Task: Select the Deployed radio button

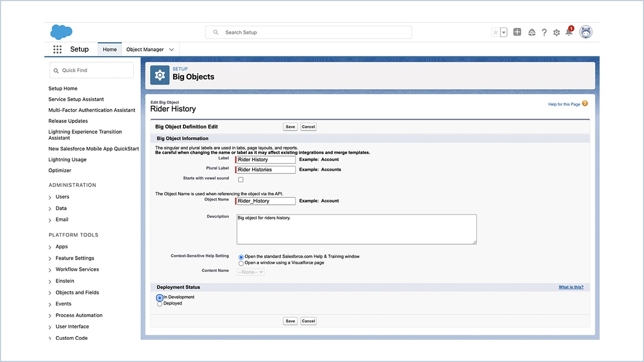Action: 159,303
